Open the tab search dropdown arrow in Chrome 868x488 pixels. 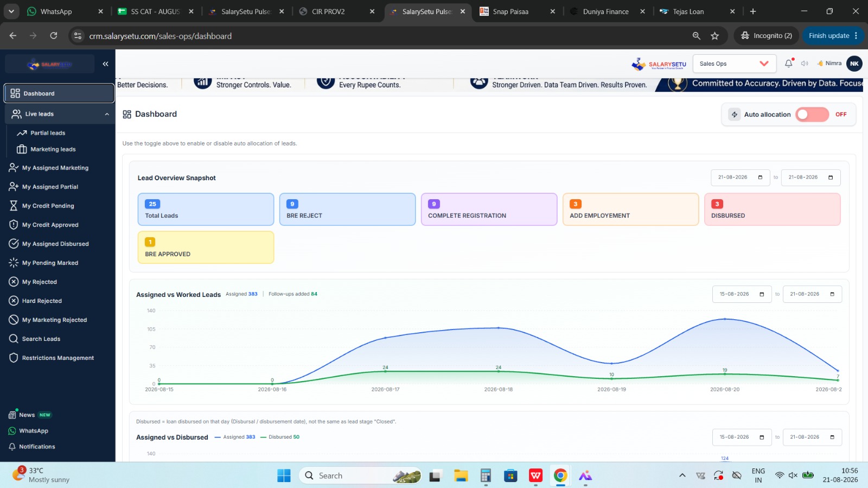pos(11,11)
